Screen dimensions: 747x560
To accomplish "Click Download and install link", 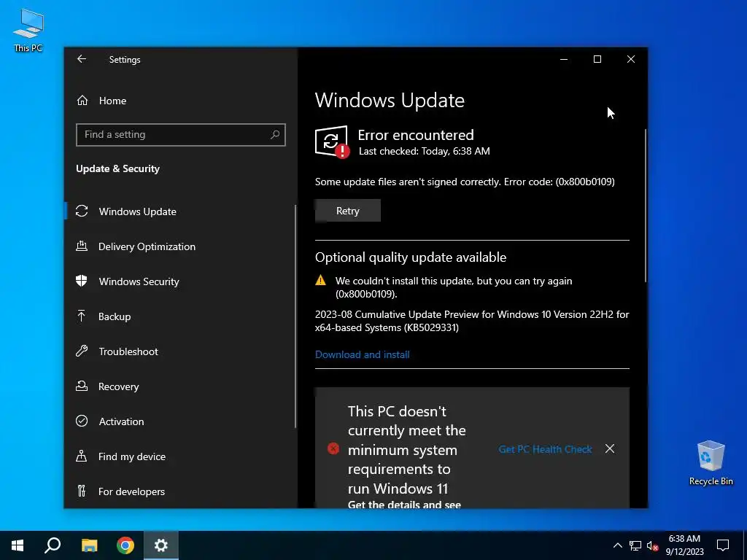I will point(363,355).
